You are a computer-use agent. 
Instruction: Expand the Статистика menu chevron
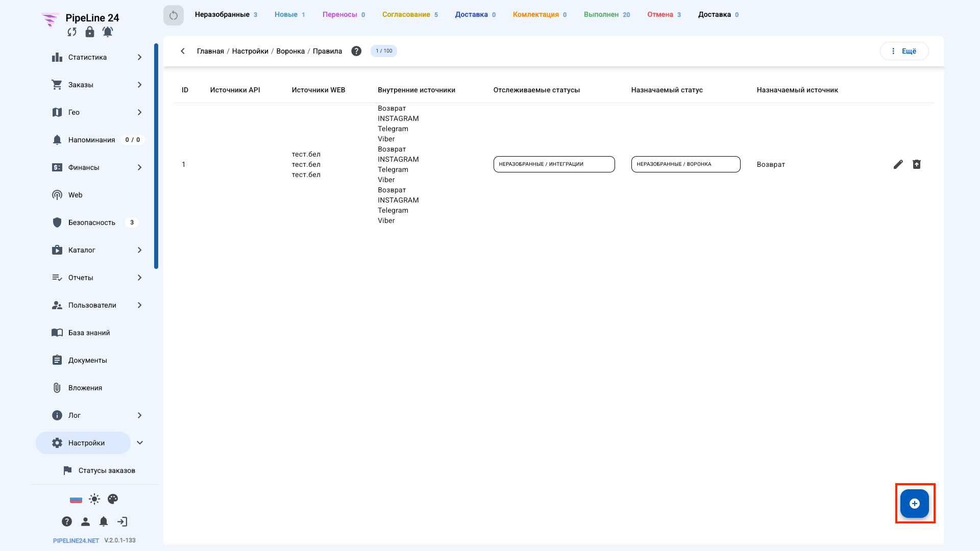click(139, 57)
